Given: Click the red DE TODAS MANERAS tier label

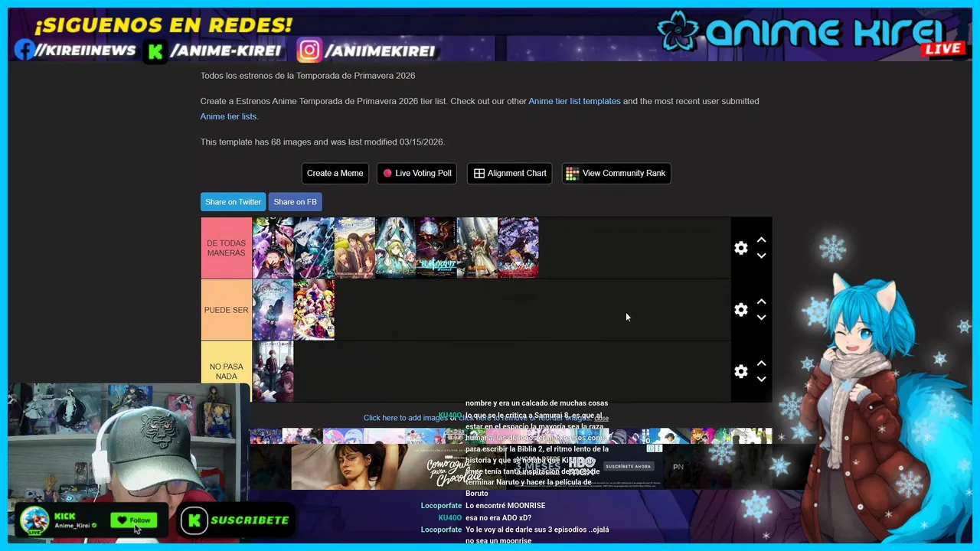Looking at the screenshot, I should click(x=227, y=248).
